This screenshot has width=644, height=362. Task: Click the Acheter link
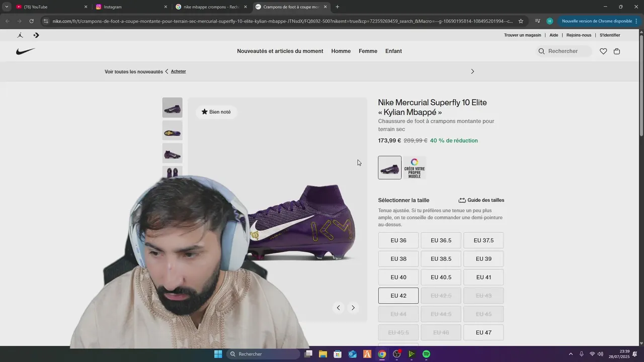coord(179,71)
